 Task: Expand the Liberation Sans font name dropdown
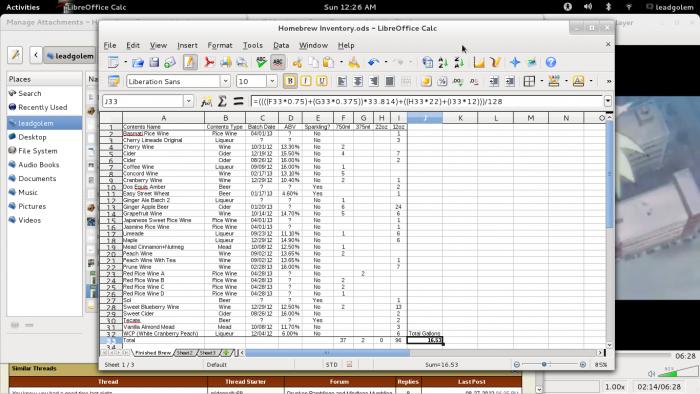(225, 81)
